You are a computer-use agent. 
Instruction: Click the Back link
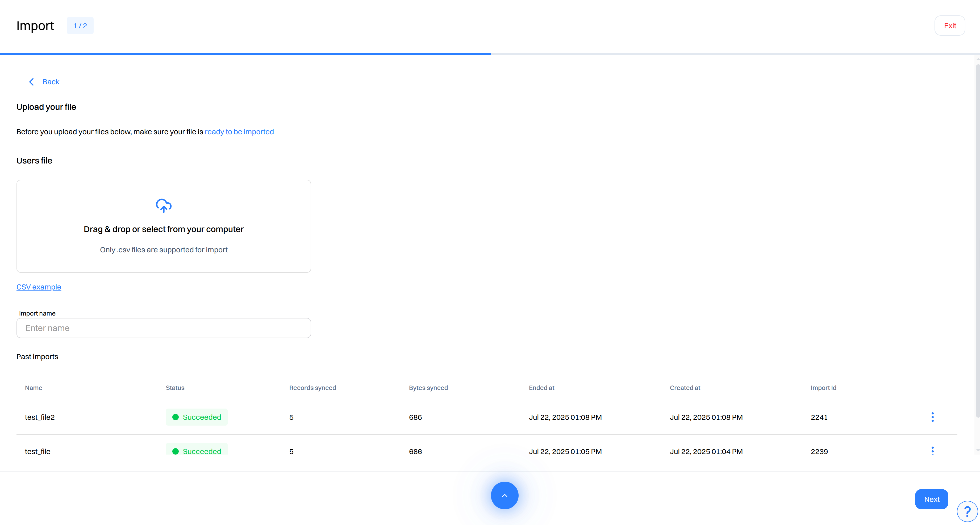point(51,82)
